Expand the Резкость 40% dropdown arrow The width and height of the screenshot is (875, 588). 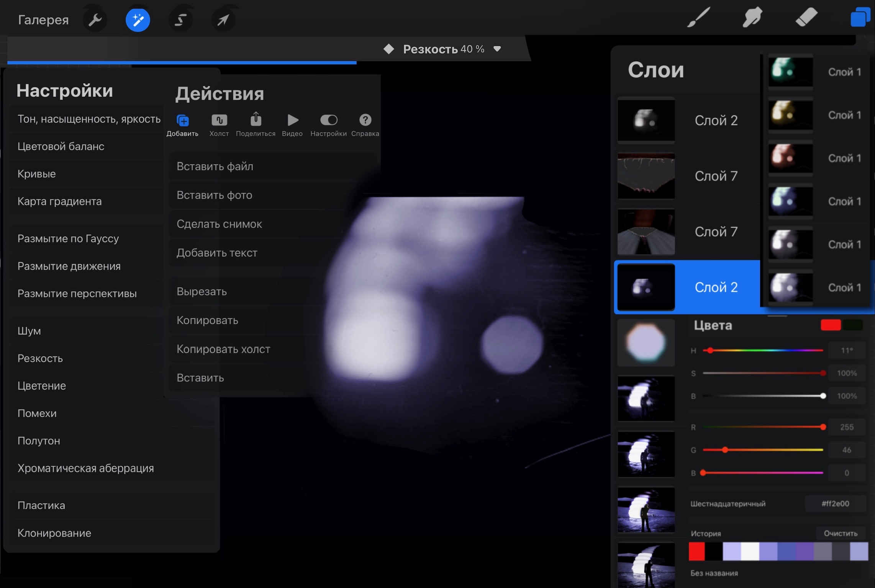(497, 49)
